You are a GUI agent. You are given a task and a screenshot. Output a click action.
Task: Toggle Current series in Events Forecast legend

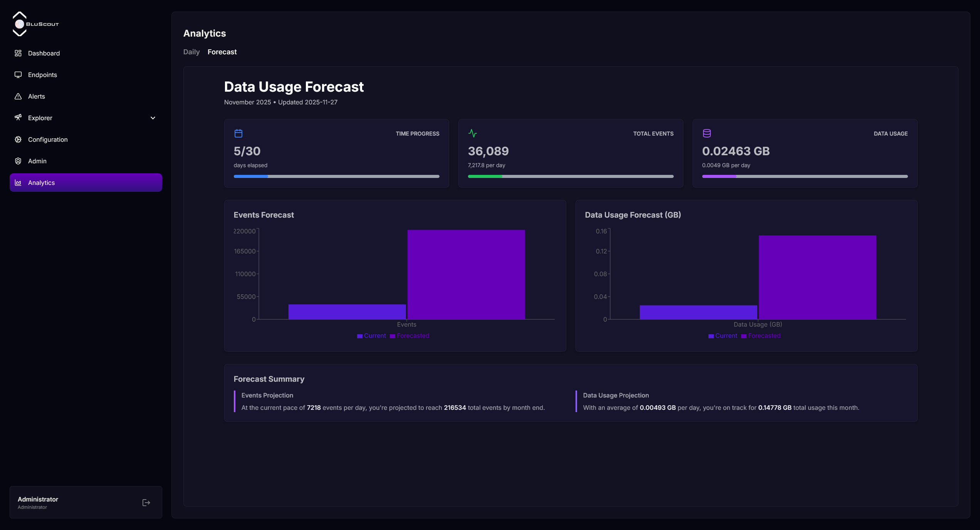(371, 336)
